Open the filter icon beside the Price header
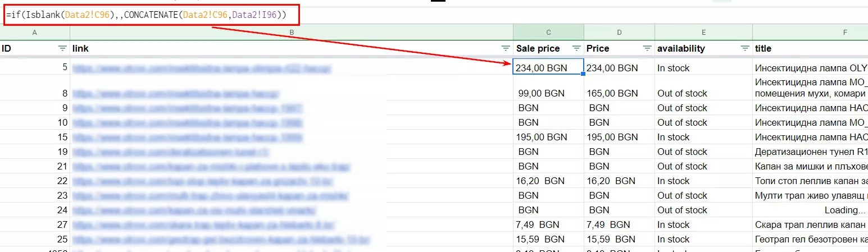The width and height of the screenshot is (868, 252). [647, 49]
